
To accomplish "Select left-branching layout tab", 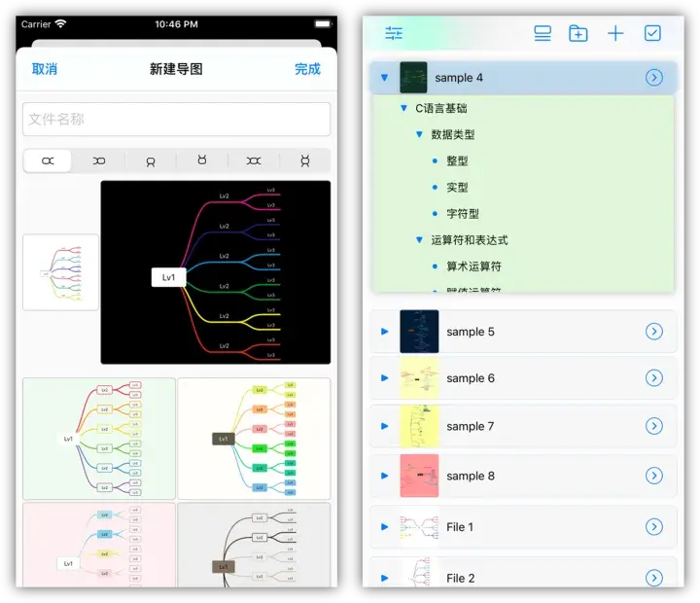I will [99, 160].
